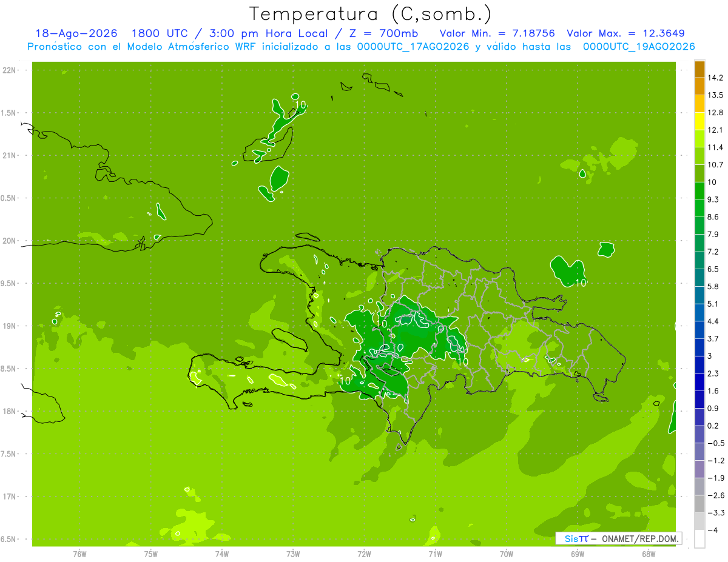Screen dimensions: 728x562
Task: Click the "0.9" colorbar value
Action: (713, 409)
